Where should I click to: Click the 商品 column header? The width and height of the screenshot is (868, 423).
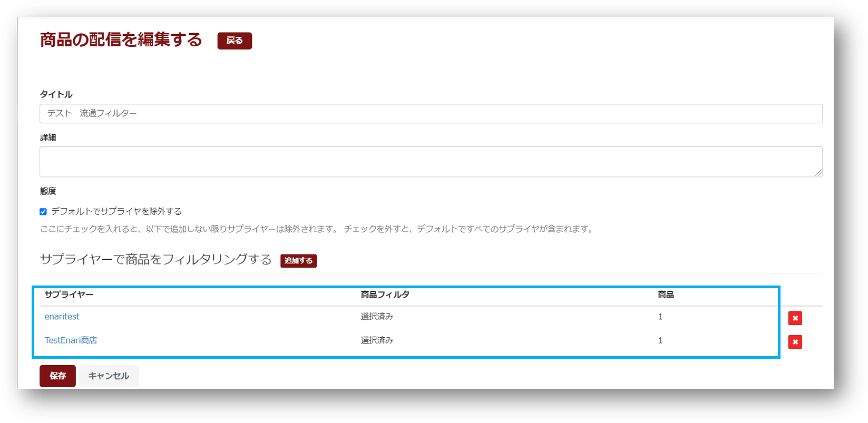point(666,295)
